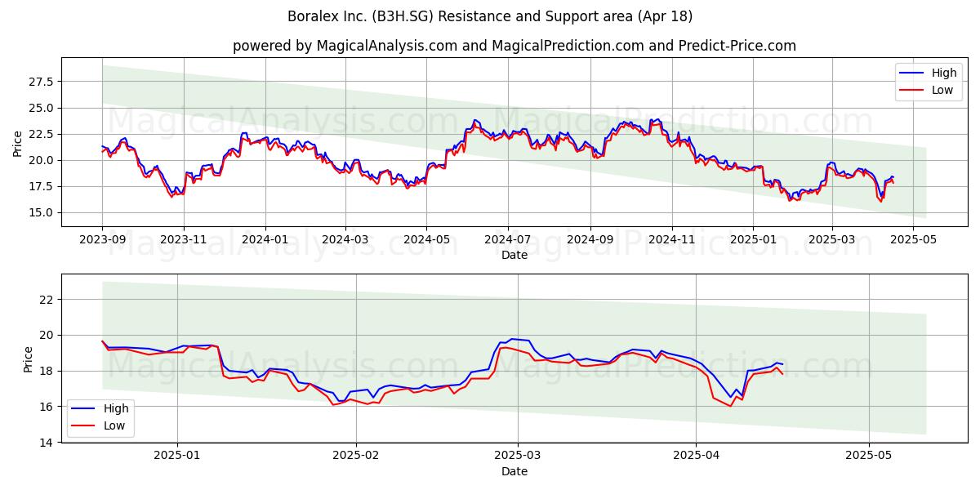The width and height of the screenshot is (980, 490).
Task: Click the '2025-01' date label on lower axis
Action: point(177,456)
